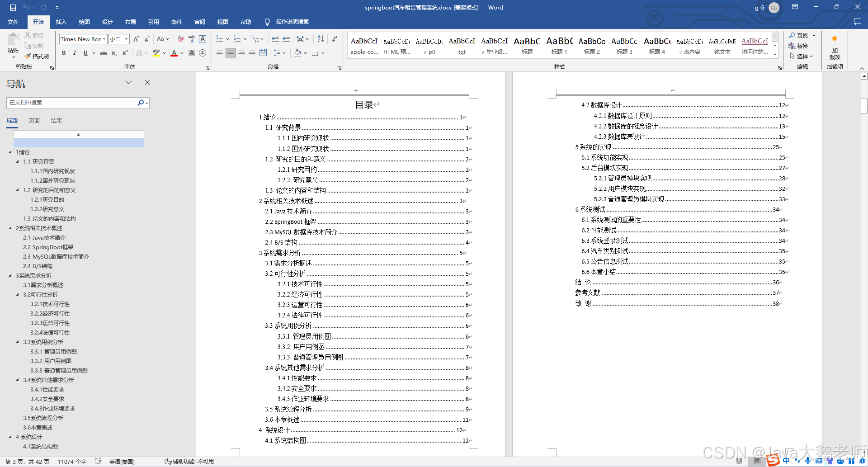Switch to the 结果 tab in navigation pane
Image resolution: width=868 pixels, height=467 pixels.
[x=57, y=121]
